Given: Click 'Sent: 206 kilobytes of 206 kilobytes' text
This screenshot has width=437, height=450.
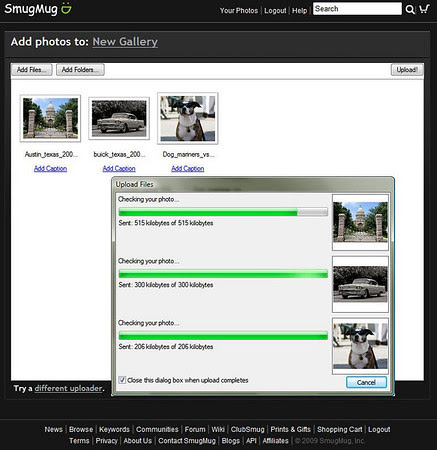Looking at the screenshot, I should pos(166,347).
